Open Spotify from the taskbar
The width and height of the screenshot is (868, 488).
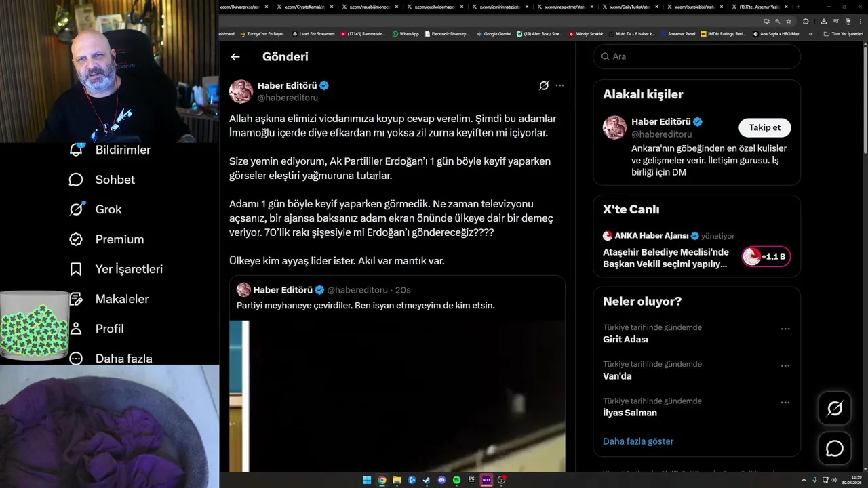pos(456,480)
